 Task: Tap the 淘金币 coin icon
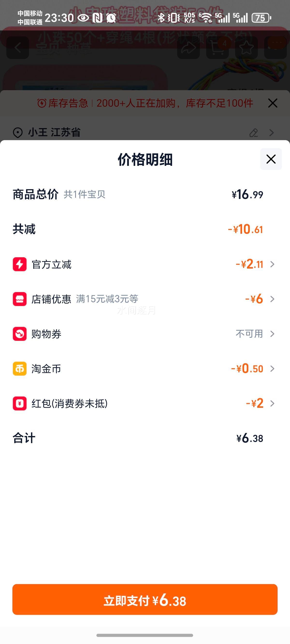20,368
